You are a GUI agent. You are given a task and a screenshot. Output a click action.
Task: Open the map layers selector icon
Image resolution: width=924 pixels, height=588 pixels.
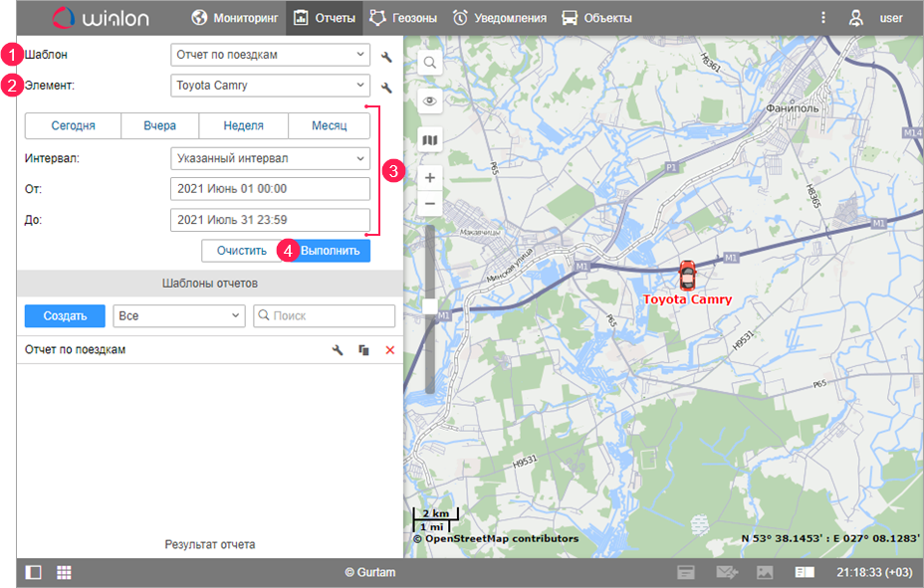429,140
